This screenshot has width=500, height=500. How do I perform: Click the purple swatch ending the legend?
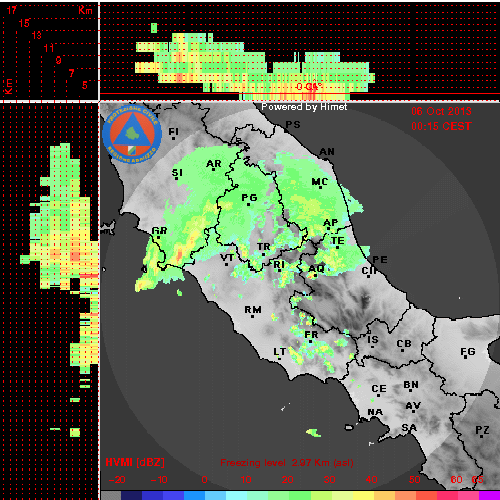tap(489, 495)
